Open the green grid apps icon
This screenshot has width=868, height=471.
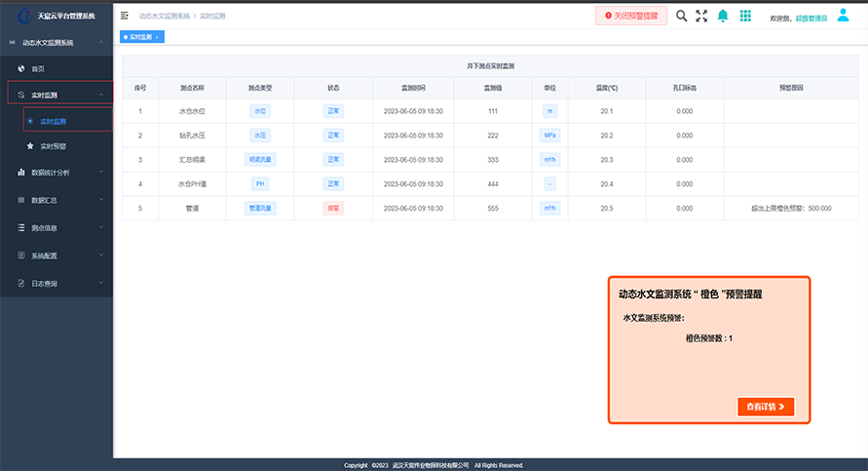[x=745, y=17]
